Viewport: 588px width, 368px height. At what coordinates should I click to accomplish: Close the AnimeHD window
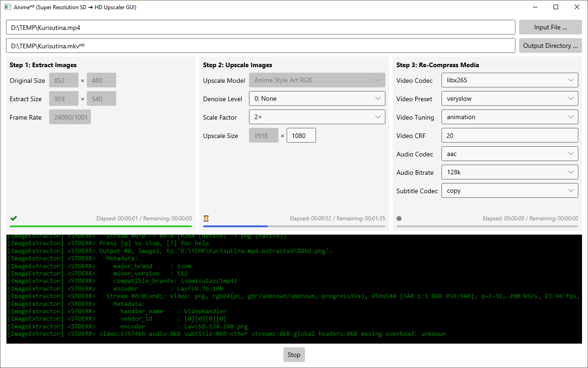577,7
